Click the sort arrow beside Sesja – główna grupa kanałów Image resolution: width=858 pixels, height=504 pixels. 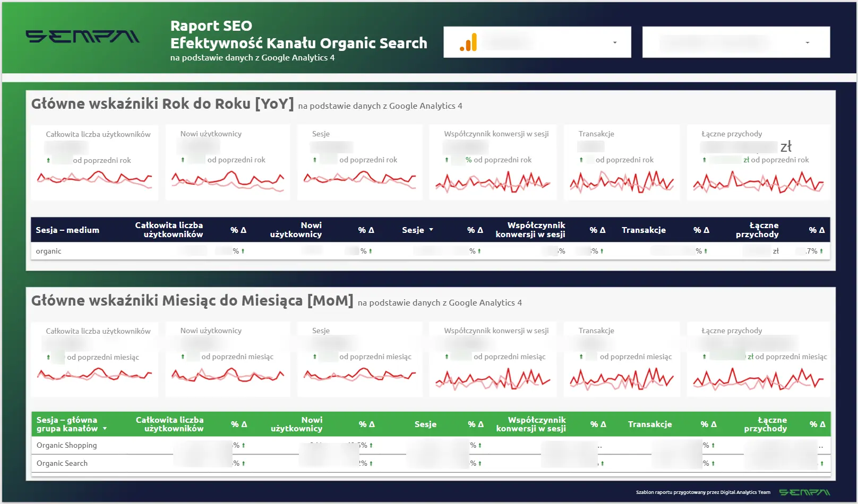[x=105, y=429]
